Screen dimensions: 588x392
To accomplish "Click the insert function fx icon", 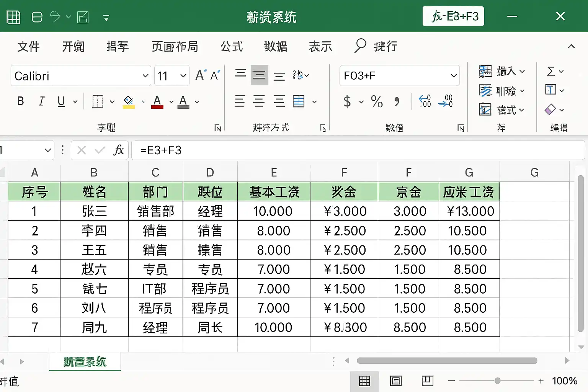I will pyautogui.click(x=119, y=150).
